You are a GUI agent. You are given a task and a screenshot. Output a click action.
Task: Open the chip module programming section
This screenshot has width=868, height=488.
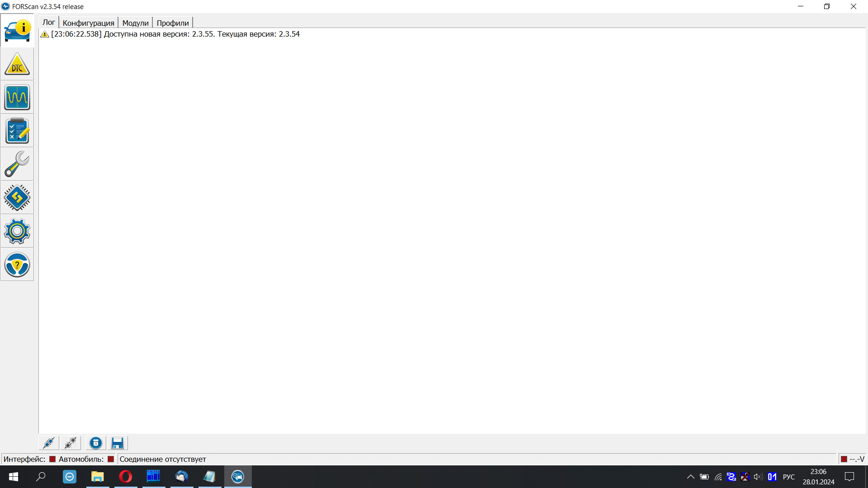coord(17,198)
